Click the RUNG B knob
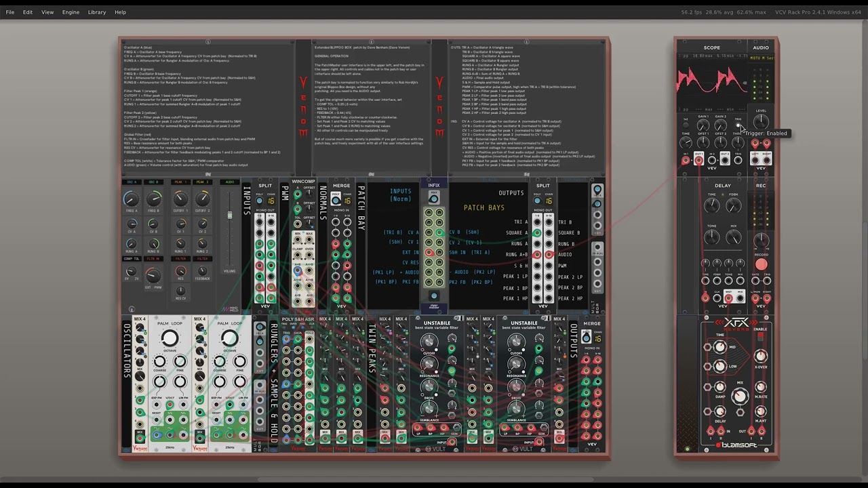Screen dimensions: 868x488 pyautogui.click(x=154, y=244)
